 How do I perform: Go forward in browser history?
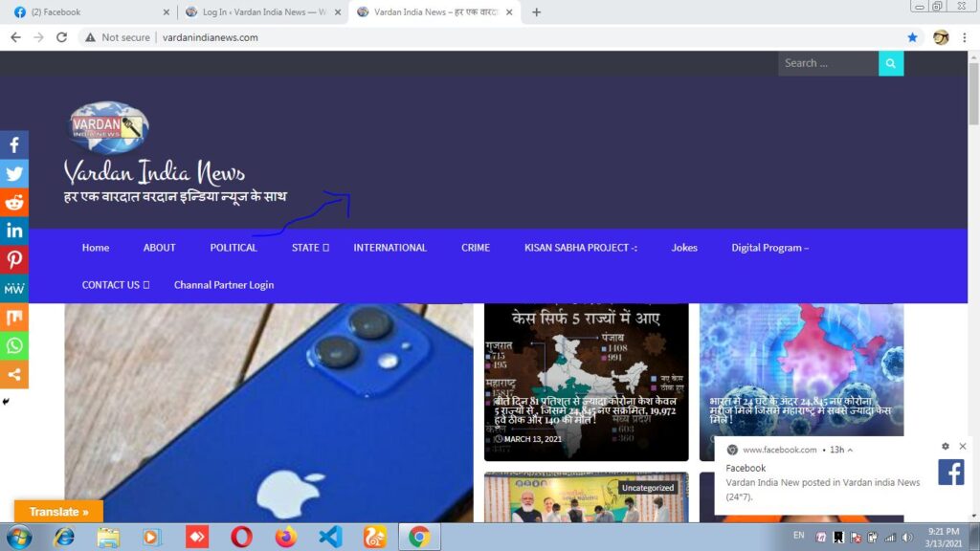(38, 37)
